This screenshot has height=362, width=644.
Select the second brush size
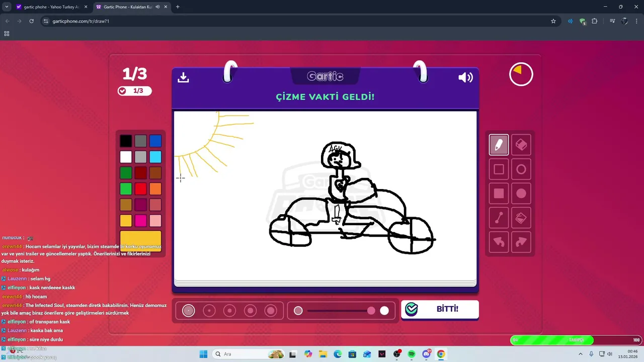pos(209,311)
